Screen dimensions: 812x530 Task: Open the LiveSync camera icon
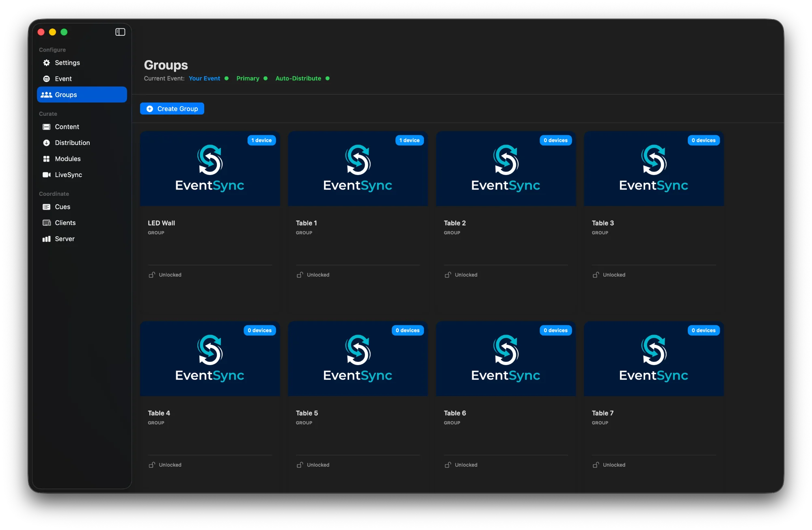pyautogui.click(x=46, y=175)
